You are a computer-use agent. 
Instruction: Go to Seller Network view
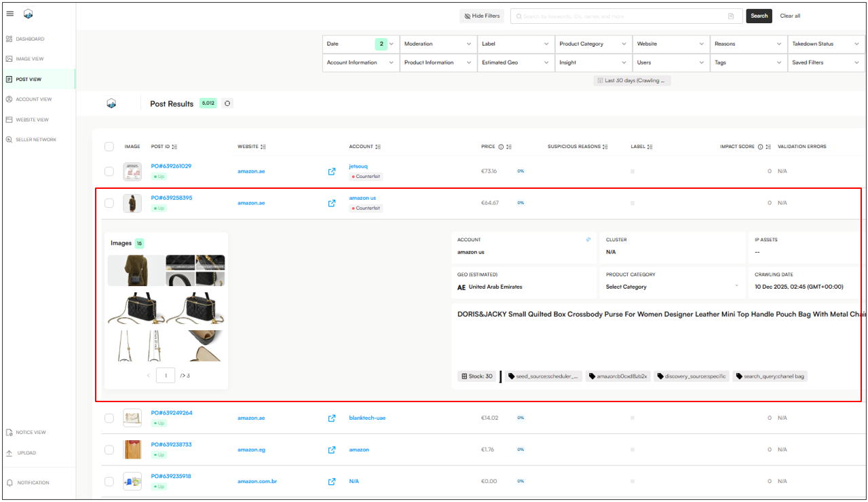coord(36,140)
